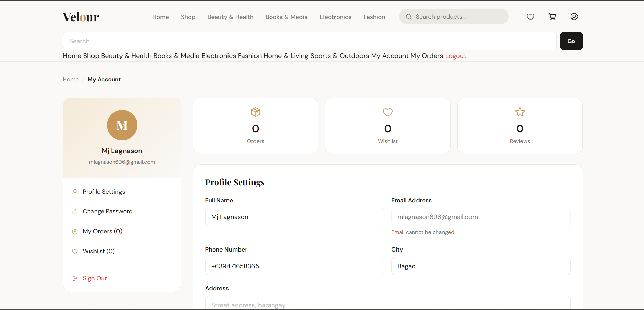The image size is (644, 310).
Task: Open My Orders in secondary nav
Action: pyautogui.click(x=427, y=56)
